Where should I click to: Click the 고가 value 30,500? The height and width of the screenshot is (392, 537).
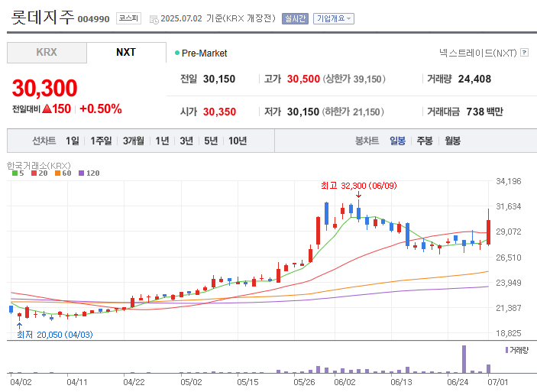(303, 79)
